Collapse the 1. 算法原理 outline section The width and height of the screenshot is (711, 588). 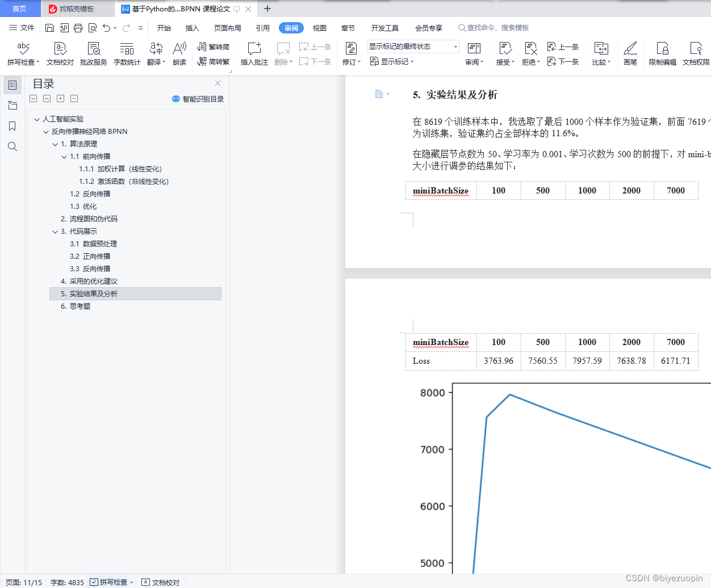coord(55,144)
